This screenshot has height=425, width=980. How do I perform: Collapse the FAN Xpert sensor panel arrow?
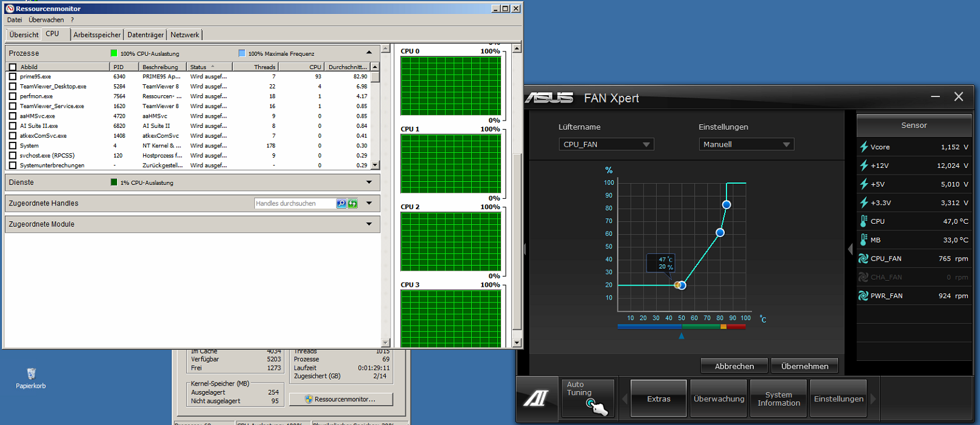click(x=850, y=249)
